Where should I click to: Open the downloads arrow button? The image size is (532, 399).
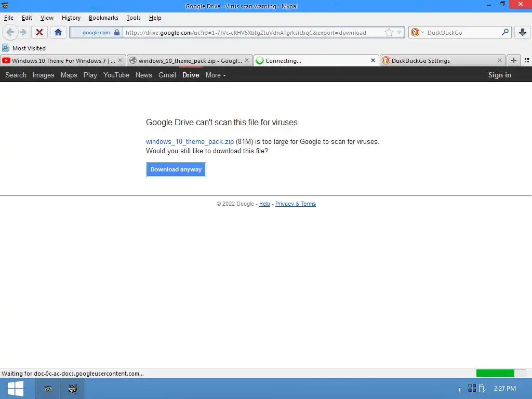[x=523, y=33]
